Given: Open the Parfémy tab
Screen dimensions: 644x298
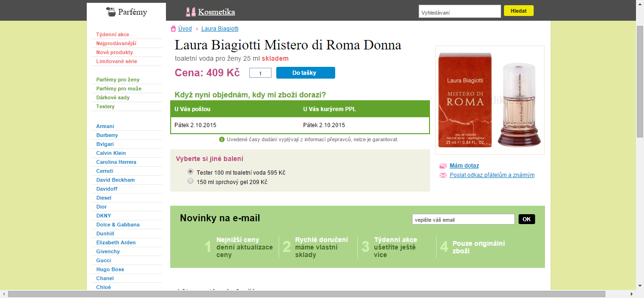Looking at the screenshot, I should click(126, 12).
